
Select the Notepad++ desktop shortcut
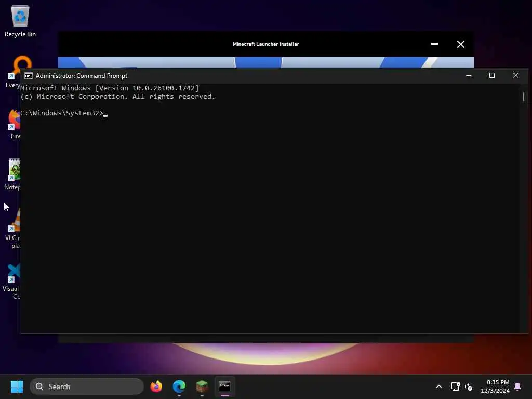pos(12,174)
